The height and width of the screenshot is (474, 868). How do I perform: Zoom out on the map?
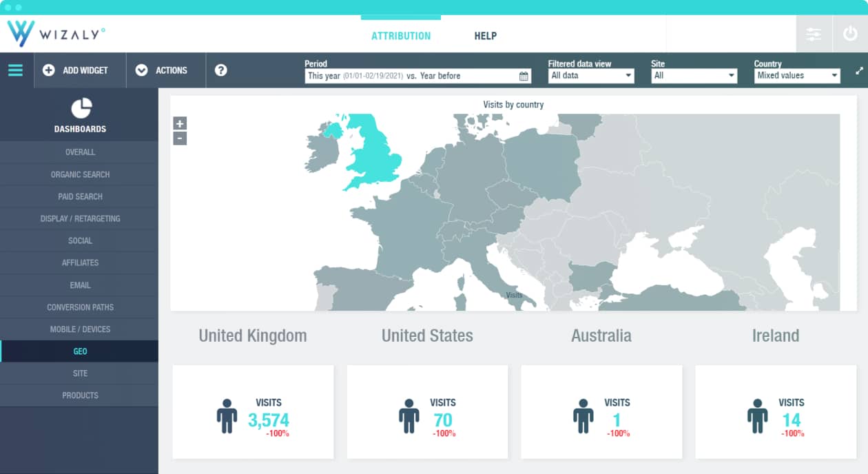click(x=180, y=138)
